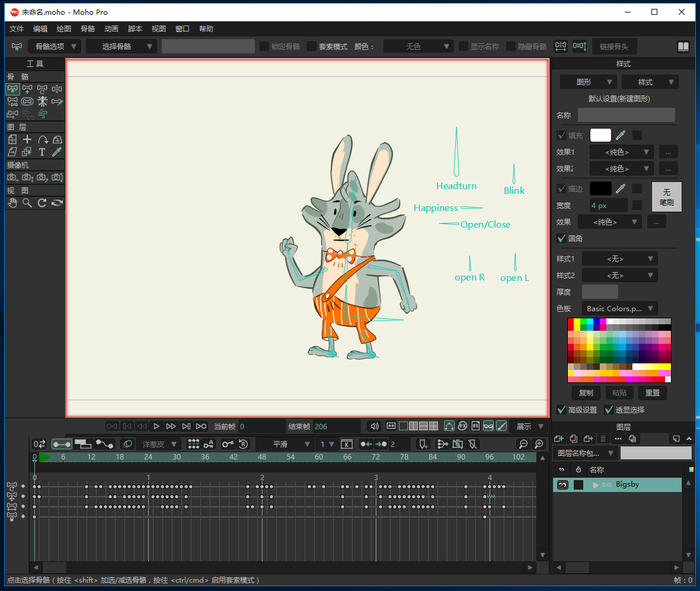
Task: Click the 重置 button
Action: coord(653,393)
